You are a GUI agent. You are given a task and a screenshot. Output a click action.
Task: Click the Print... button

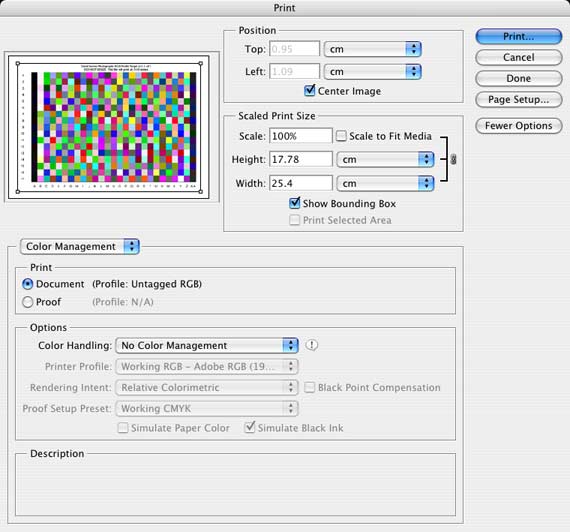point(518,36)
